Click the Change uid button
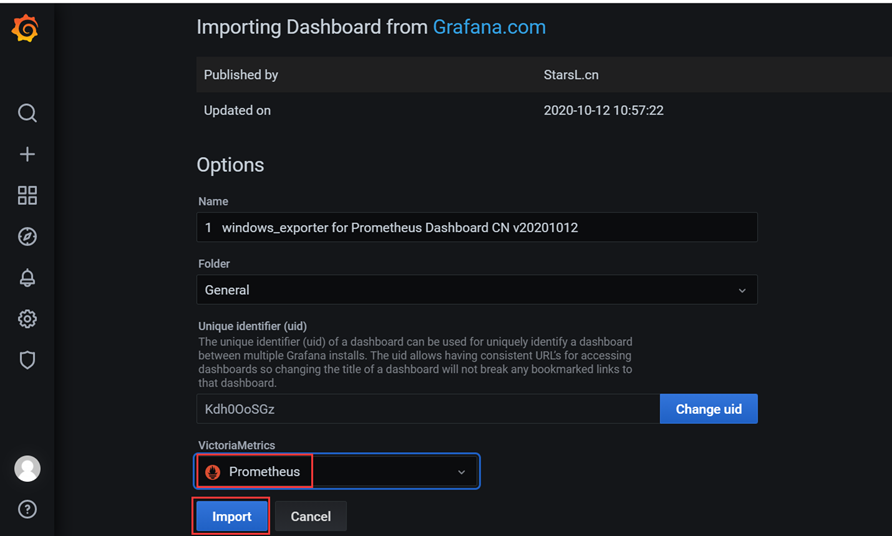The height and width of the screenshot is (536, 892). click(x=708, y=409)
